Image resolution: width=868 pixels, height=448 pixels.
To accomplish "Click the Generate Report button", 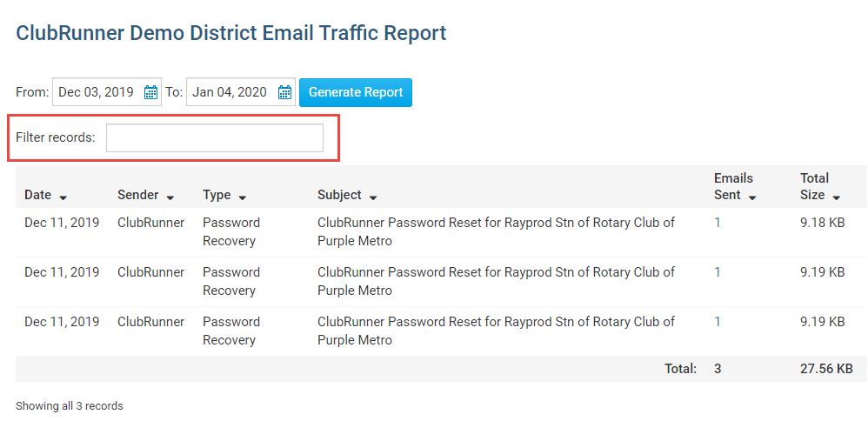I will 356,93.
